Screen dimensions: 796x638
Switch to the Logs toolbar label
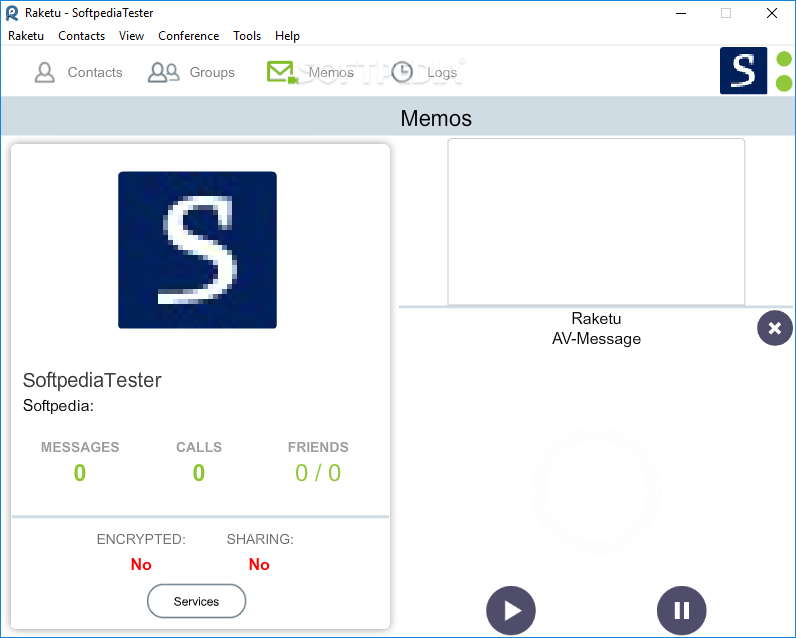tap(442, 73)
